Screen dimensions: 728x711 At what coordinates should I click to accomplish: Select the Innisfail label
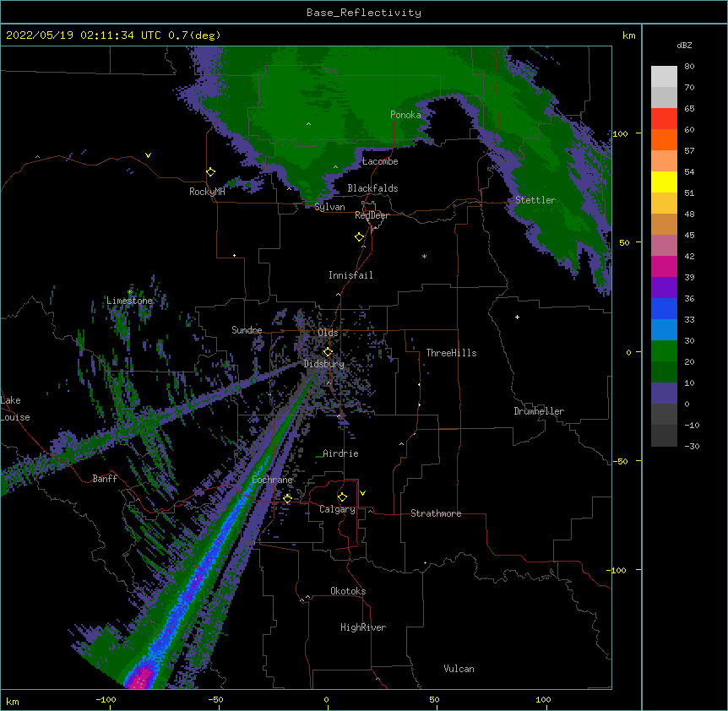tap(350, 275)
